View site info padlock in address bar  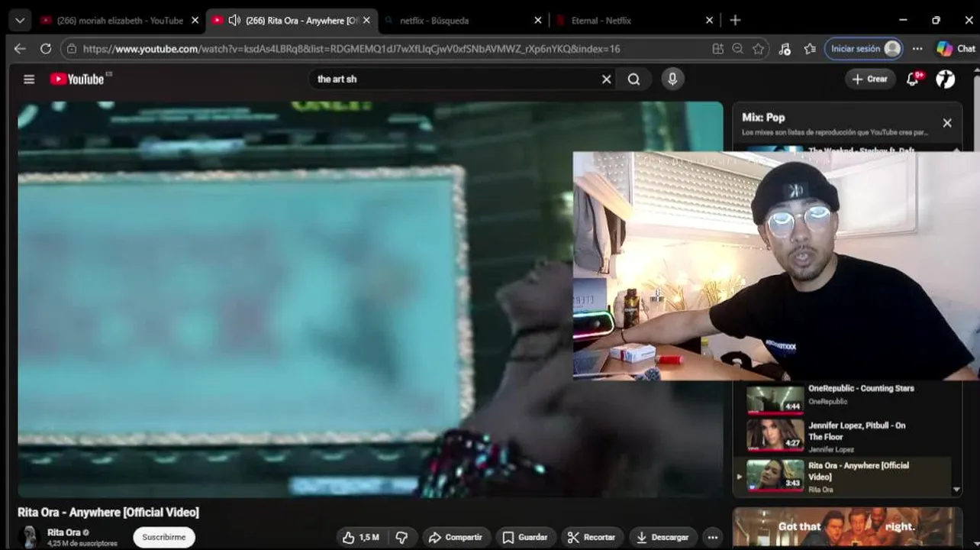point(72,49)
